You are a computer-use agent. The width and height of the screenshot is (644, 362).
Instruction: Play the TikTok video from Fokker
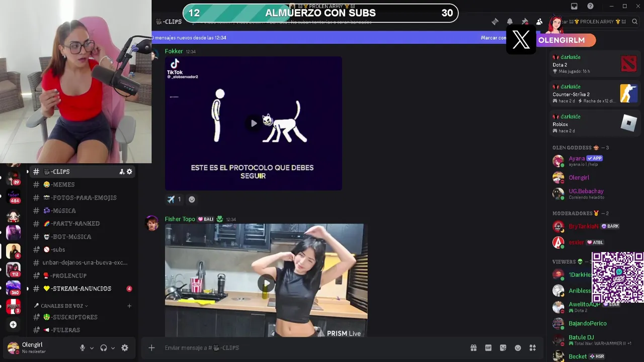[x=254, y=123]
